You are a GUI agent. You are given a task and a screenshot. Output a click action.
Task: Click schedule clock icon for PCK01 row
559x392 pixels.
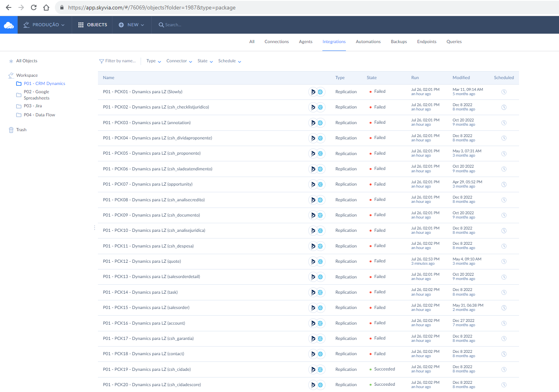click(x=504, y=92)
